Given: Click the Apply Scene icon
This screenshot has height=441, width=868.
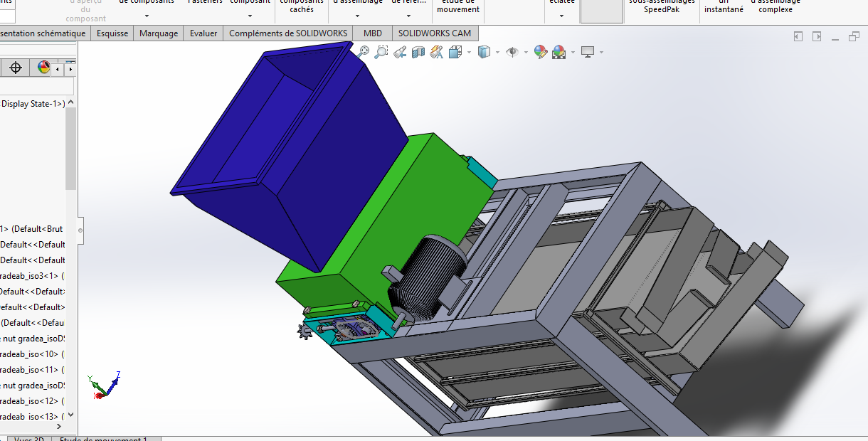Looking at the screenshot, I should pos(559,51).
